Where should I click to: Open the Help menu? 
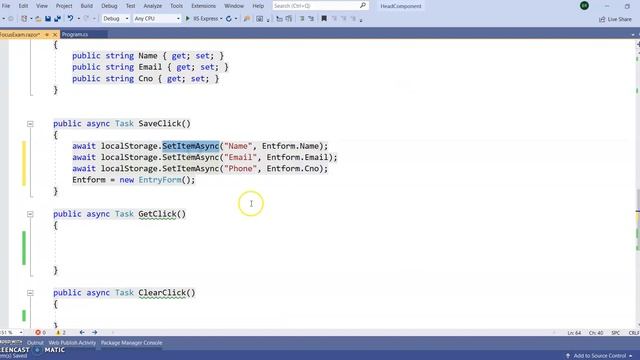tap(258, 6)
